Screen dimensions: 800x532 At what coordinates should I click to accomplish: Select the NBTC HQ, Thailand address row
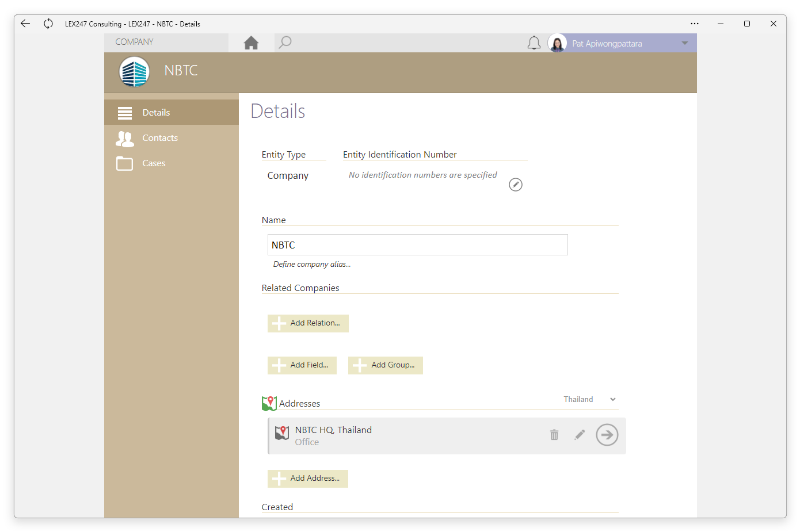pos(447,436)
